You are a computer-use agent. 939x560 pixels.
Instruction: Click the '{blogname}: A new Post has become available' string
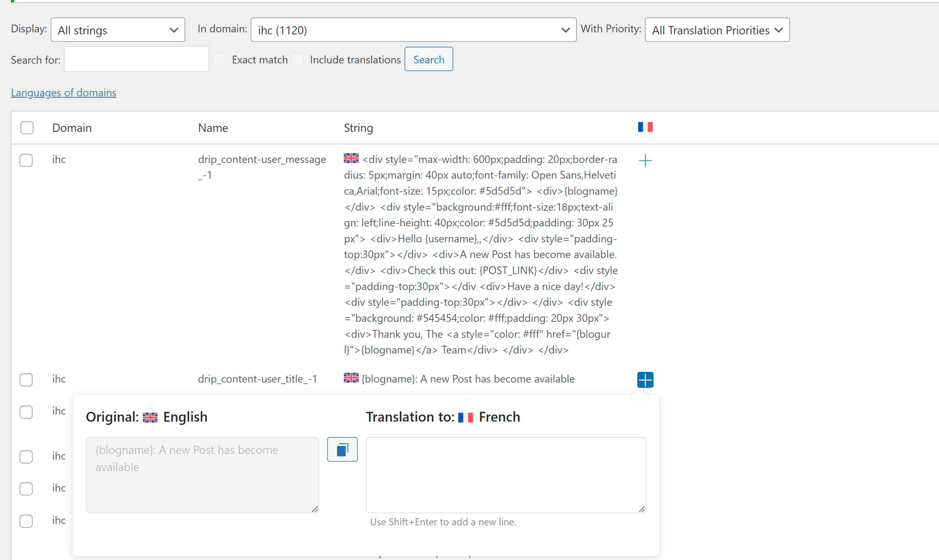coord(468,379)
